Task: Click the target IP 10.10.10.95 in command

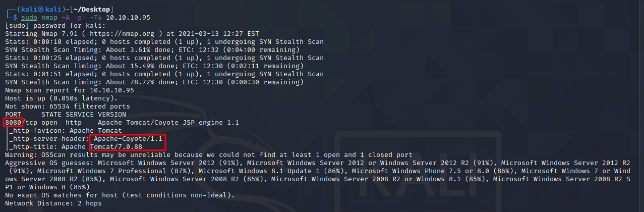Action: point(129,18)
